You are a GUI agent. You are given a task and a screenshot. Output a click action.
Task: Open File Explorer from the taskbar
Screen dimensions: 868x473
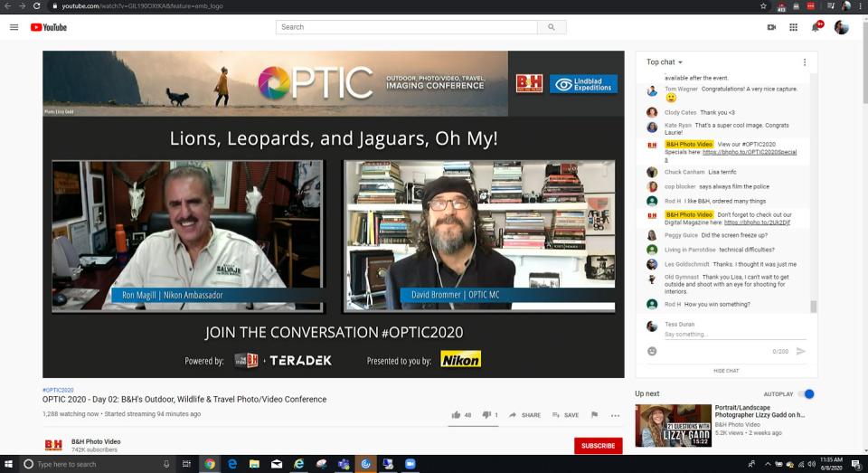tap(254, 464)
